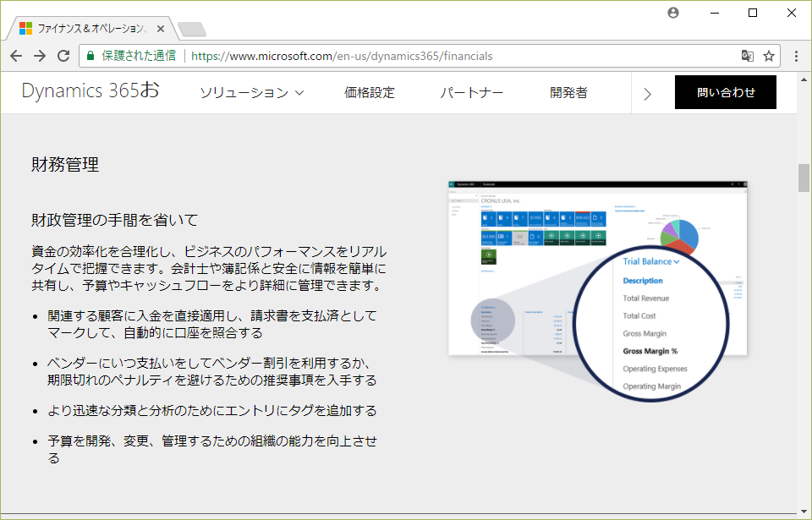Go forward with the browser forward arrow
This screenshot has height=520, width=812.
coord(40,56)
